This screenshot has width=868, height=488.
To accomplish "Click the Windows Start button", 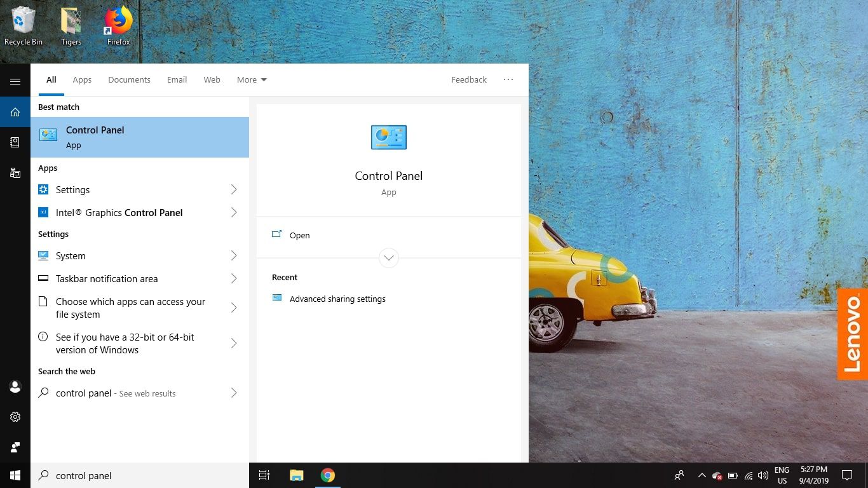I will (x=15, y=475).
